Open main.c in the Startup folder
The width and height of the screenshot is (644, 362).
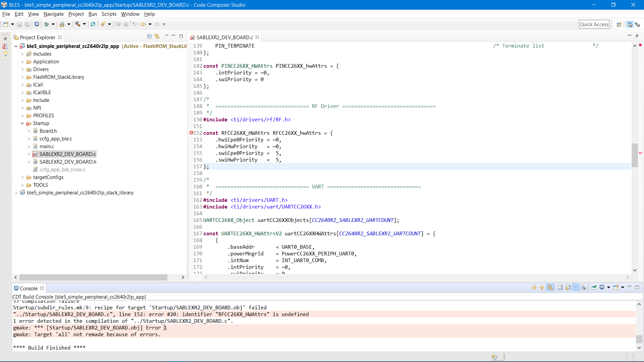point(47,146)
